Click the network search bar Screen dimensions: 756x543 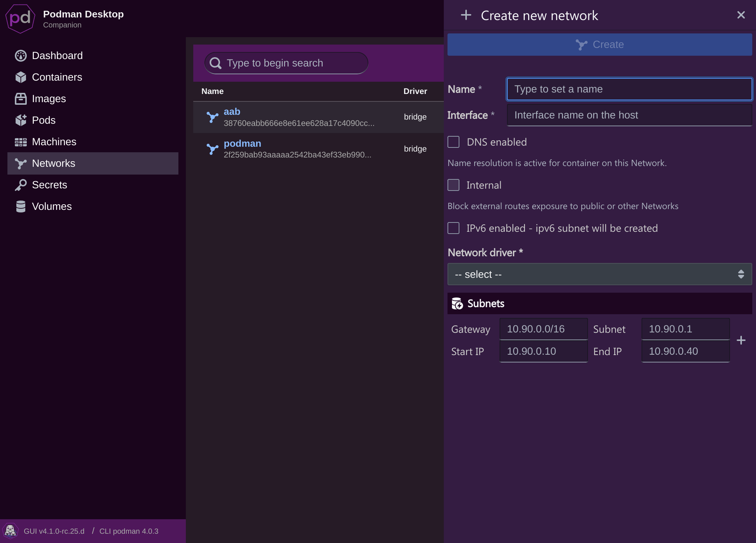coord(285,63)
